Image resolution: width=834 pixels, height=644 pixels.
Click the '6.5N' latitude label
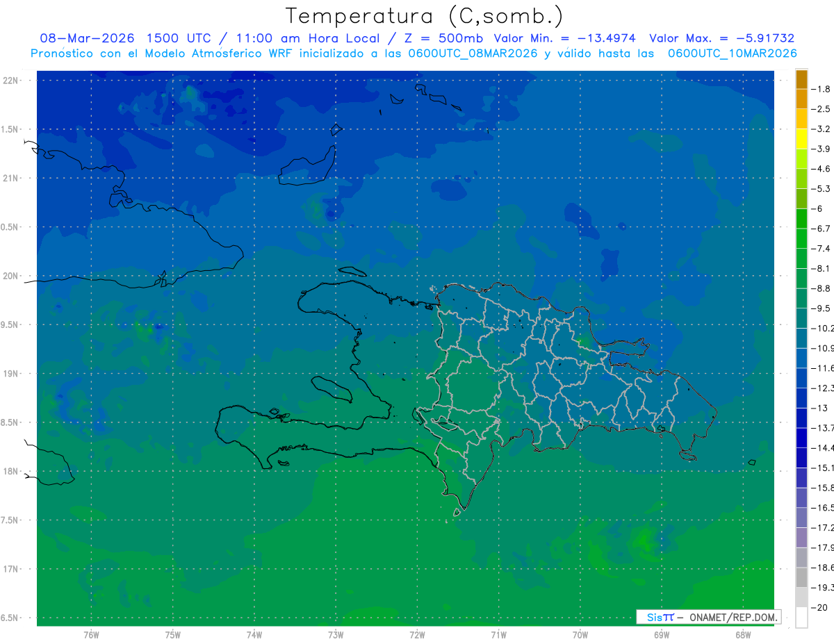10,618
